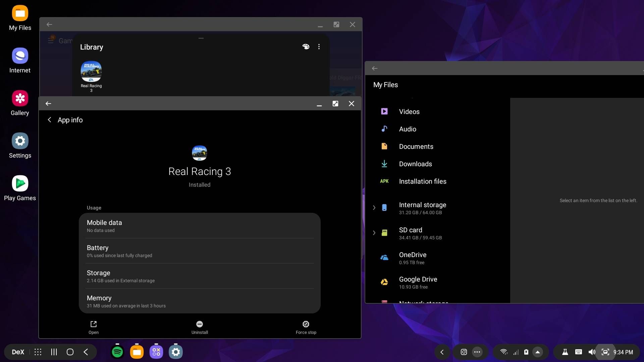Image resolution: width=644 pixels, height=362 pixels.
Task: Open DeX taskbar app drawer
Action: click(38, 352)
